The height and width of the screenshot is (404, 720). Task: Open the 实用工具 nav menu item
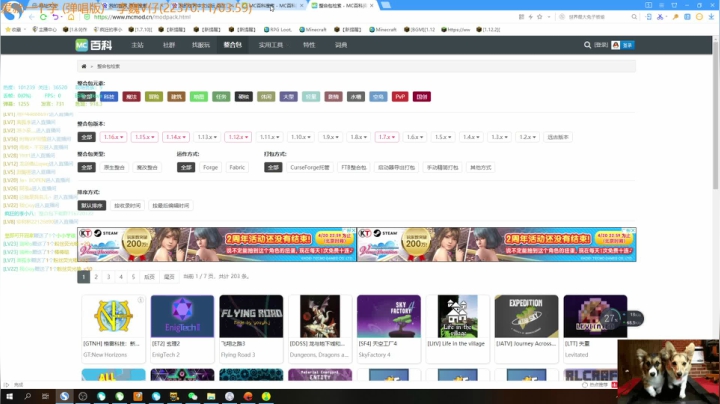point(271,45)
